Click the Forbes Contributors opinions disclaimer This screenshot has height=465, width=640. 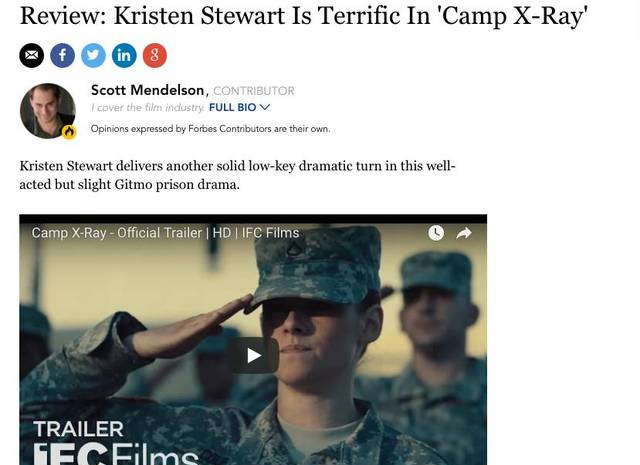210,129
